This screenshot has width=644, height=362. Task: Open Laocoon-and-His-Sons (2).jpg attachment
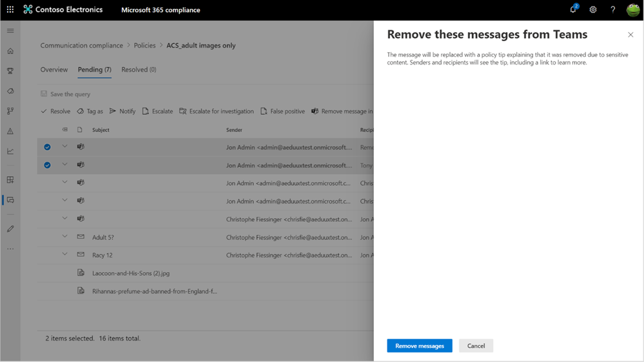click(131, 273)
